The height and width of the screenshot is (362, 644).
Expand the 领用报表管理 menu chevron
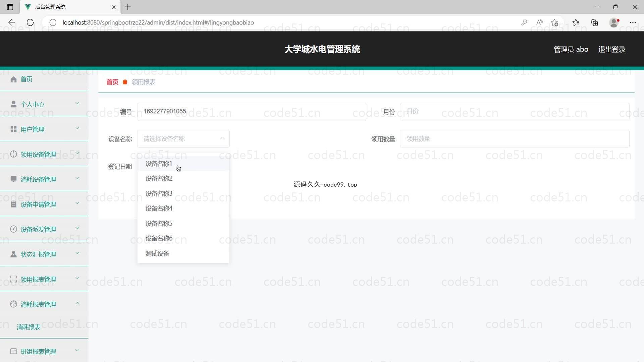[x=77, y=278]
